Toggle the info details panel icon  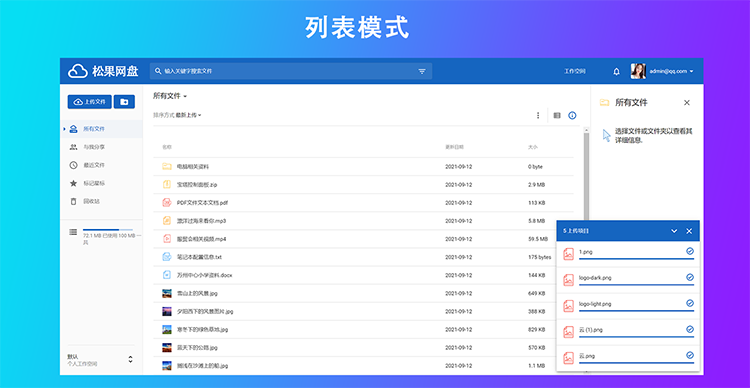coord(572,115)
